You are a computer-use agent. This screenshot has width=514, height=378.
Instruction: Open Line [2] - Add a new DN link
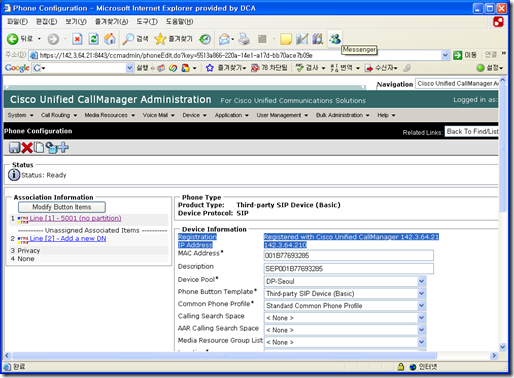click(68, 239)
